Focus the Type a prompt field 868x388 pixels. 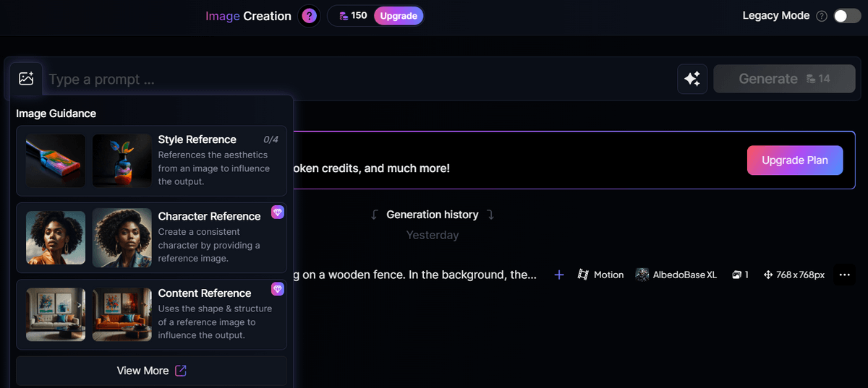358,79
